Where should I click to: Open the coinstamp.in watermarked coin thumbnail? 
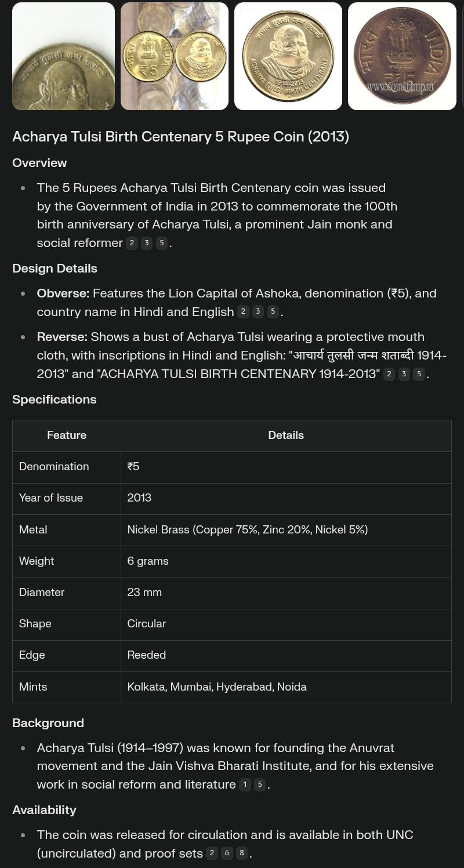pyautogui.click(x=402, y=56)
